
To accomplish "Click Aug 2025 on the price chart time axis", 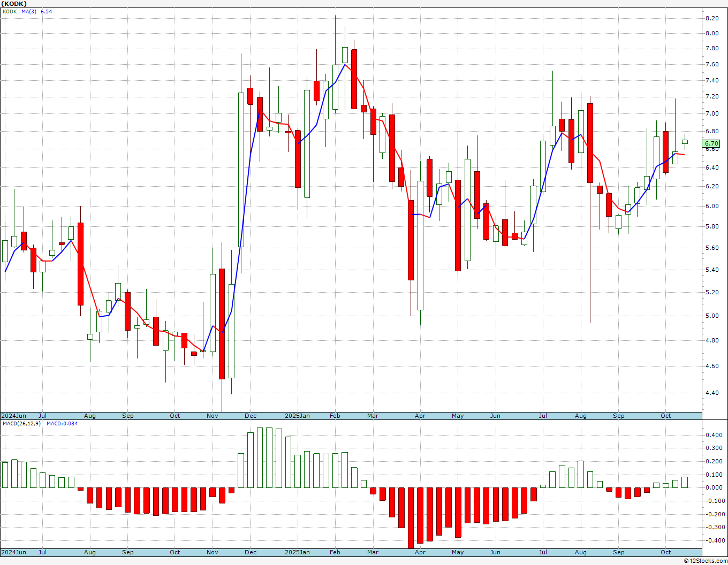I will (581, 416).
